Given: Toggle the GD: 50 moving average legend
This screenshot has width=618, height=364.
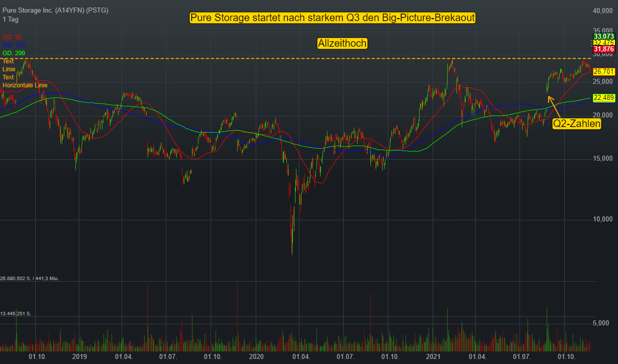Looking at the screenshot, I should click(x=12, y=37).
